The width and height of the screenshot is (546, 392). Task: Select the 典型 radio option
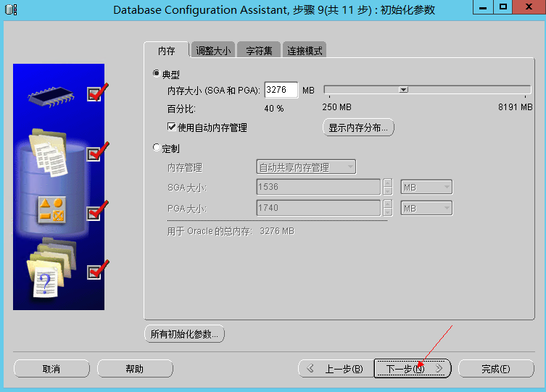pyautogui.click(x=157, y=74)
